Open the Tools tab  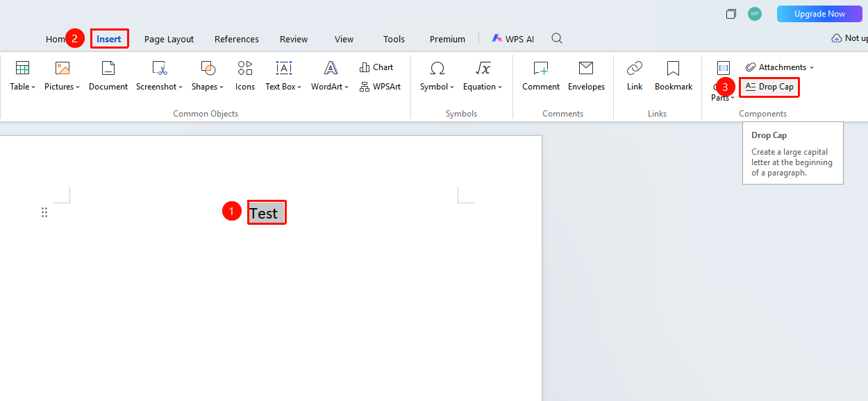[x=394, y=40]
